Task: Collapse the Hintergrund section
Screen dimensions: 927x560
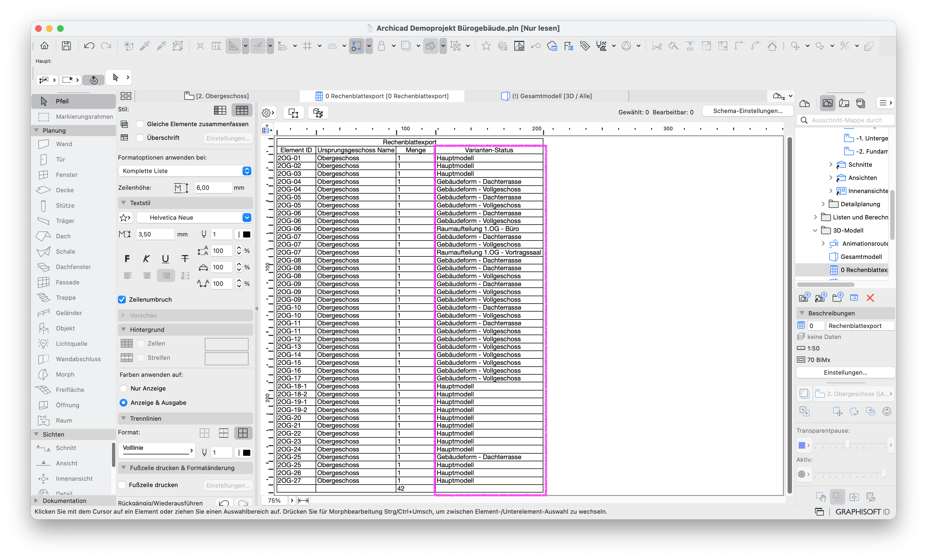Action: tap(123, 330)
